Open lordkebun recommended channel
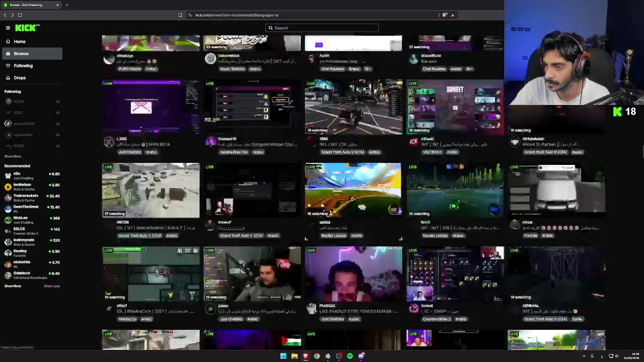 (31, 187)
